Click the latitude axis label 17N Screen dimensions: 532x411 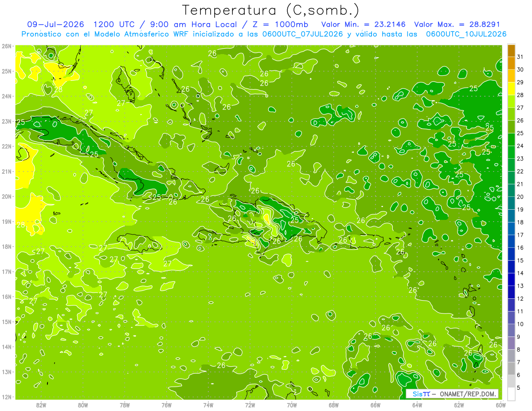point(6,271)
